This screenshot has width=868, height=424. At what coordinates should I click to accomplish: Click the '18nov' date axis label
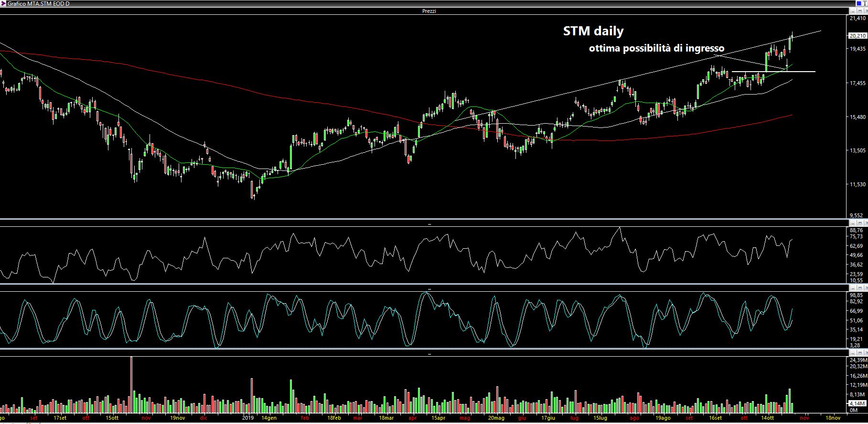coord(833,418)
